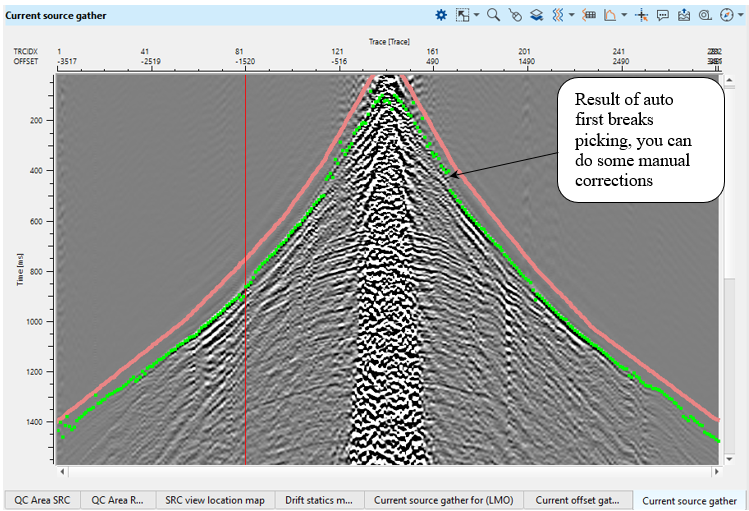Open the settings gear in toolbar
This screenshot has height=511, width=749.
tap(441, 15)
